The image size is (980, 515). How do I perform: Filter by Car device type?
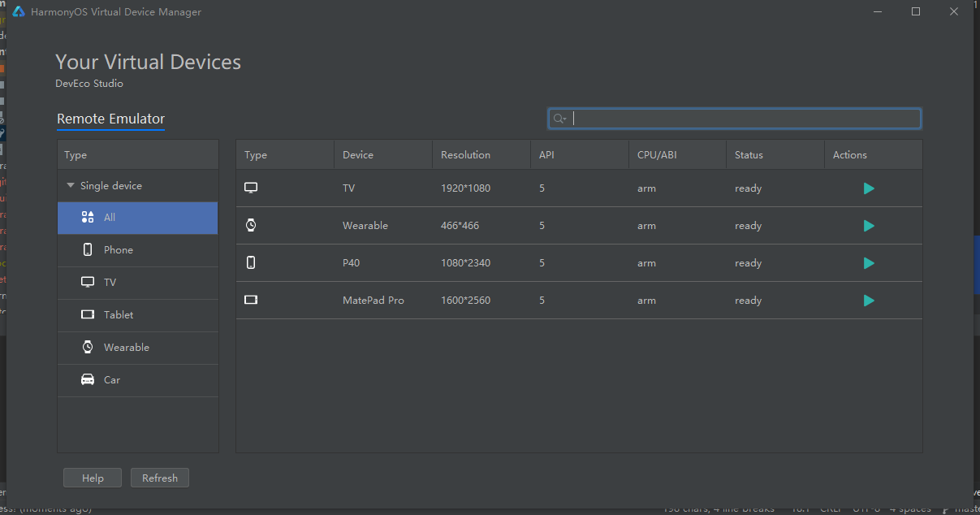click(x=138, y=380)
